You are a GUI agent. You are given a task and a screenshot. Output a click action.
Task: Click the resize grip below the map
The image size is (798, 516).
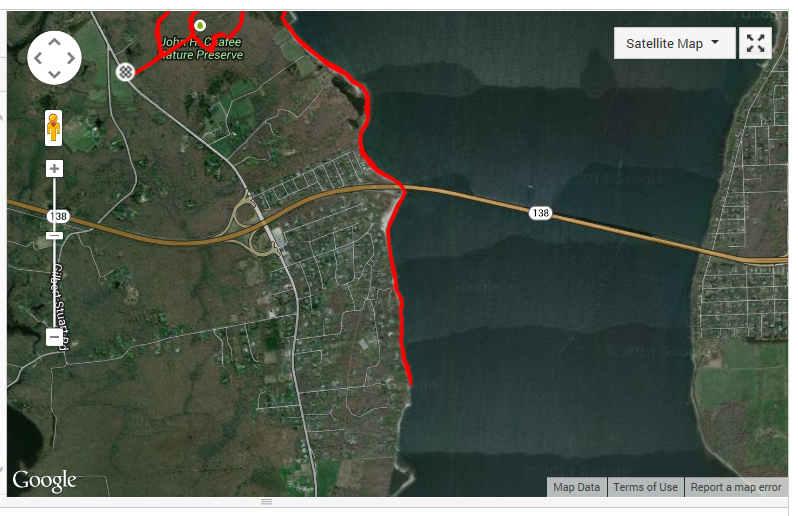point(266,501)
